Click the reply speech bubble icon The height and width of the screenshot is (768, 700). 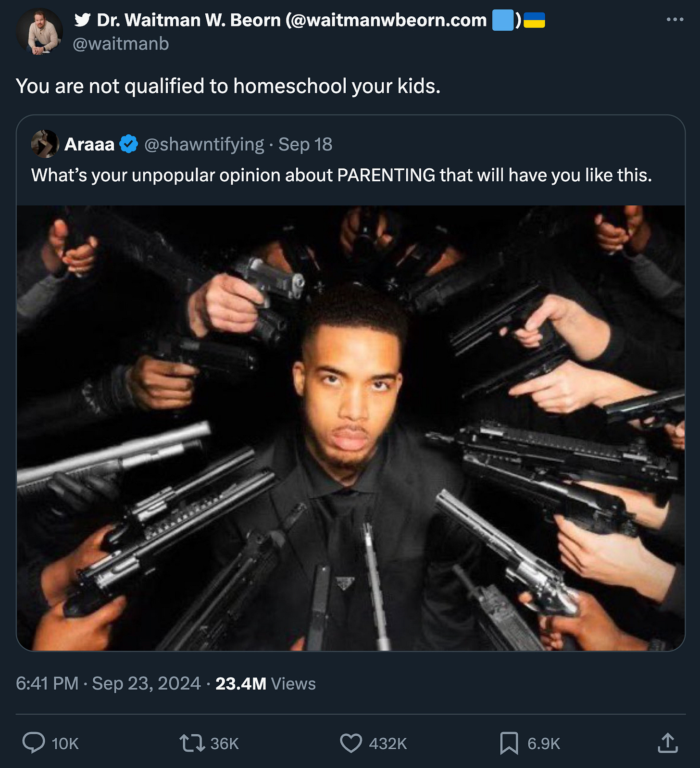click(x=34, y=743)
